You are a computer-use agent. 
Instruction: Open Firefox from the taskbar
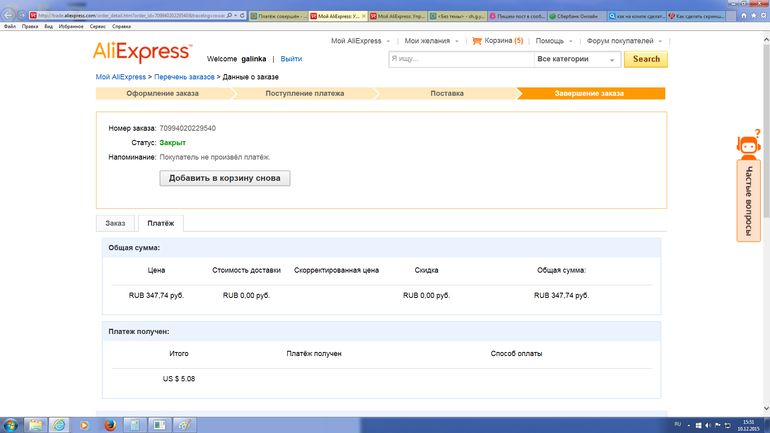(x=110, y=424)
